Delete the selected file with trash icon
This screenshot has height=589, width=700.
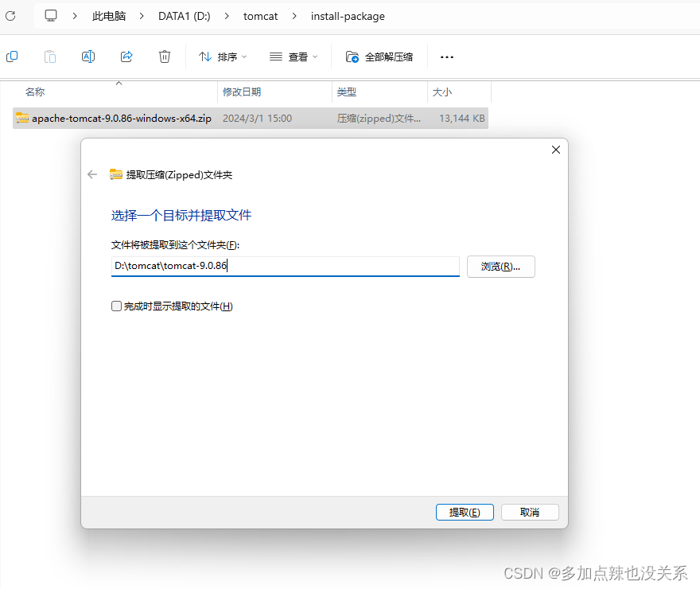(165, 57)
